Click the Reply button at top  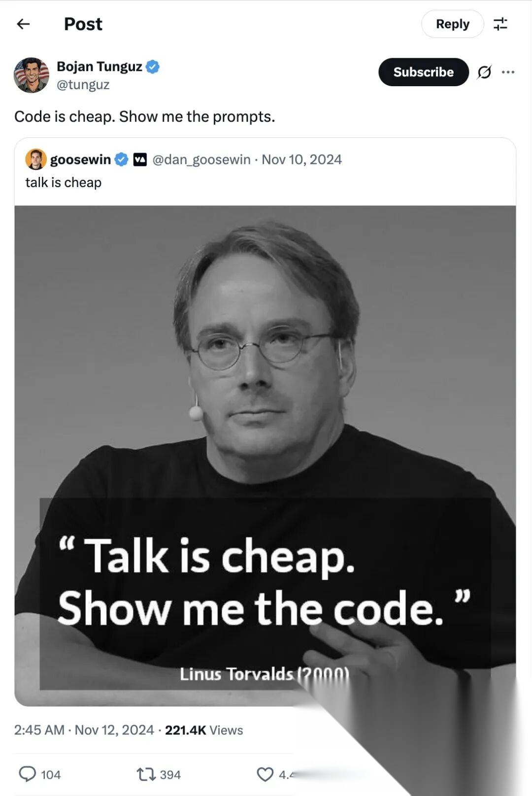pyautogui.click(x=452, y=24)
